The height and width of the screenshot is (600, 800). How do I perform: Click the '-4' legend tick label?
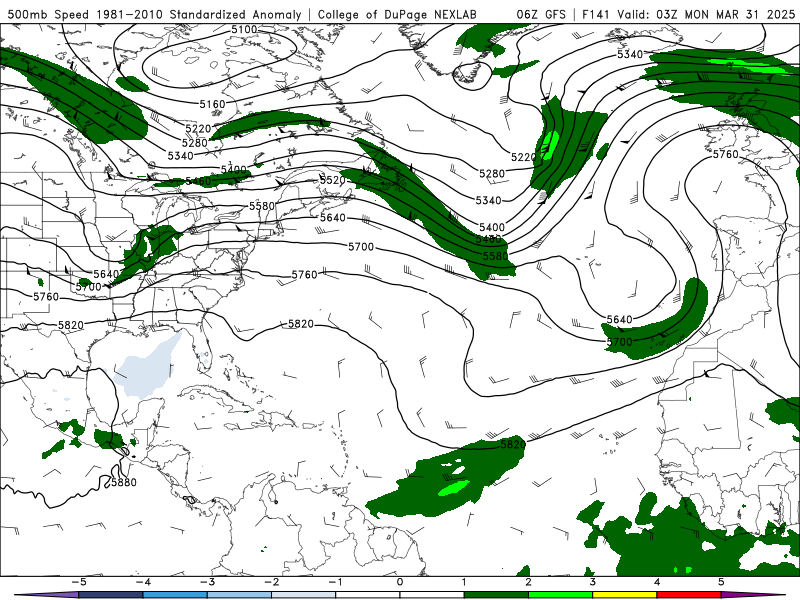pos(143,582)
